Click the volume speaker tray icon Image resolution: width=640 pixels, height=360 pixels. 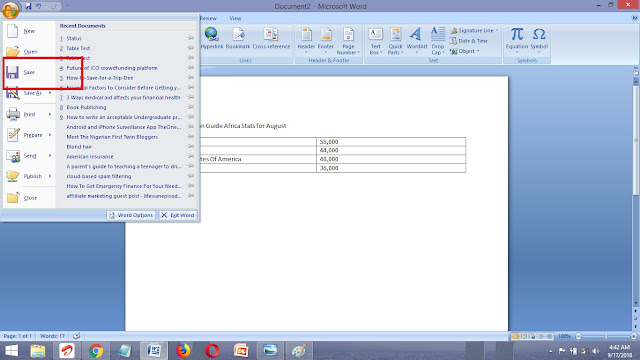(596, 351)
